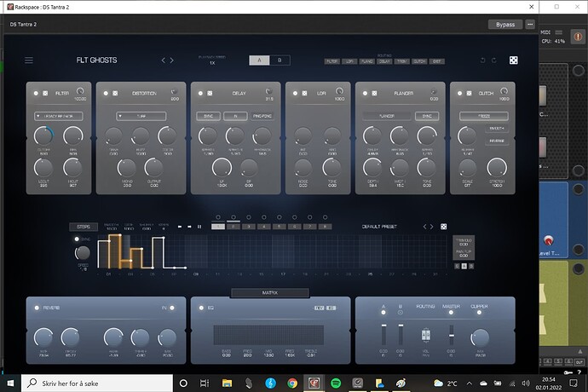Select layer B tab
This screenshot has width=588, height=392.
(x=280, y=61)
